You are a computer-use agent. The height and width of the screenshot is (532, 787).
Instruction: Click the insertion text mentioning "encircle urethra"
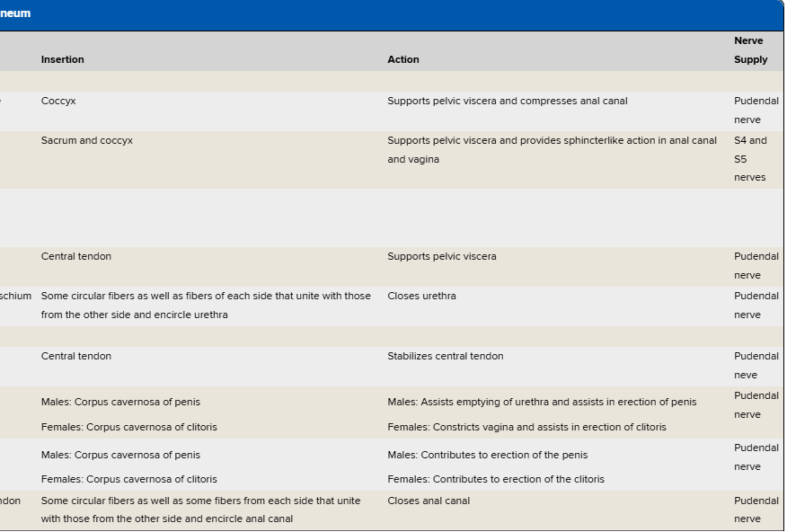pyautogui.click(x=206, y=305)
